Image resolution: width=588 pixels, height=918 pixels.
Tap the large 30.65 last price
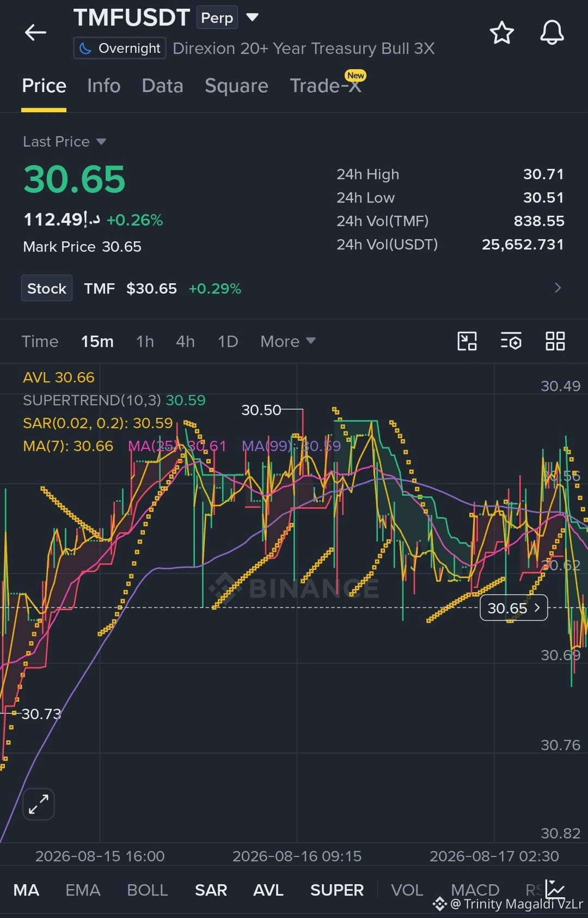75,180
